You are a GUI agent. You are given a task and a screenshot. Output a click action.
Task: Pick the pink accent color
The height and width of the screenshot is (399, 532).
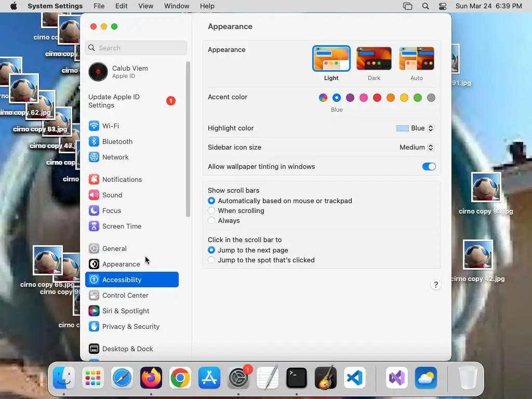pos(364,98)
